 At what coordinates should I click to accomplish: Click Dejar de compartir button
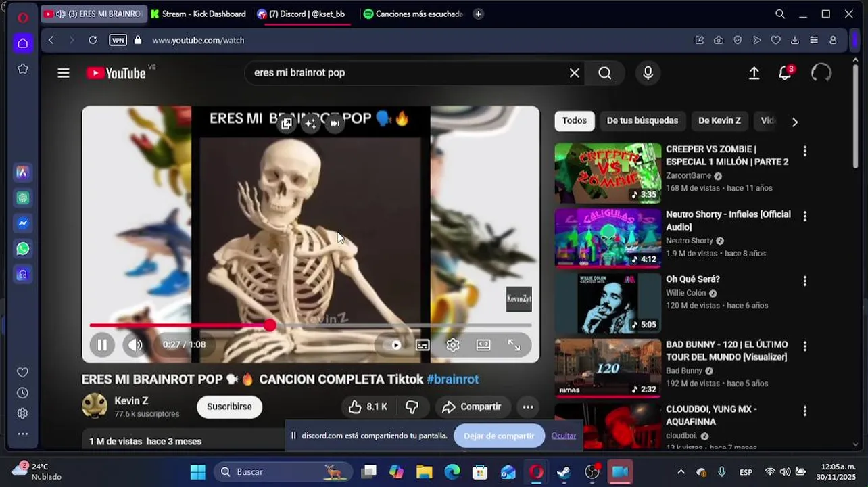coord(499,436)
